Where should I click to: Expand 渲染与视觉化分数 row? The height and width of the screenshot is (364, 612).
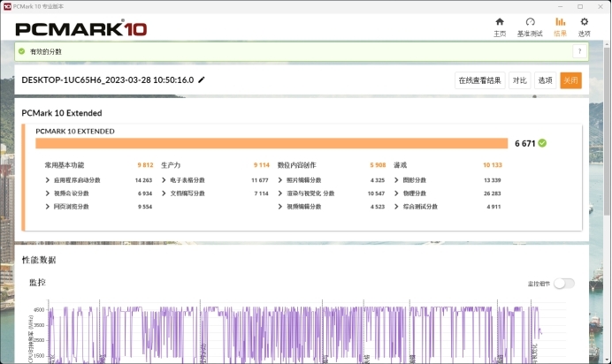point(280,193)
